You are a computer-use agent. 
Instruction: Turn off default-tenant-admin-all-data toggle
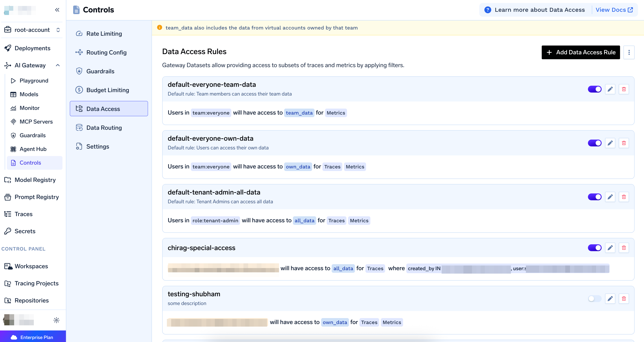coord(595,197)
